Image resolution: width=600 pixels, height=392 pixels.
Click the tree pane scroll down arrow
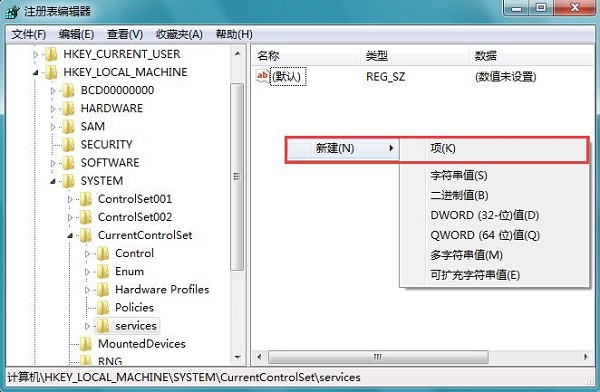point(237,358)
